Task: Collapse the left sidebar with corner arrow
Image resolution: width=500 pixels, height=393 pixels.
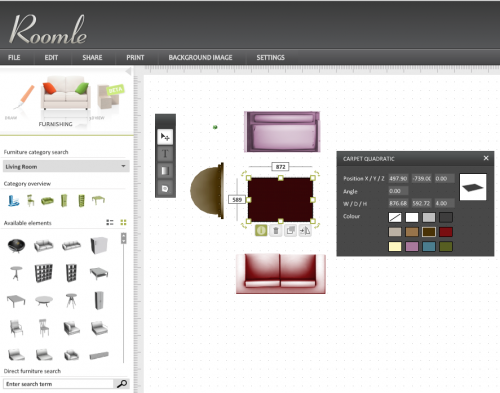Action: tap(129, 71)
